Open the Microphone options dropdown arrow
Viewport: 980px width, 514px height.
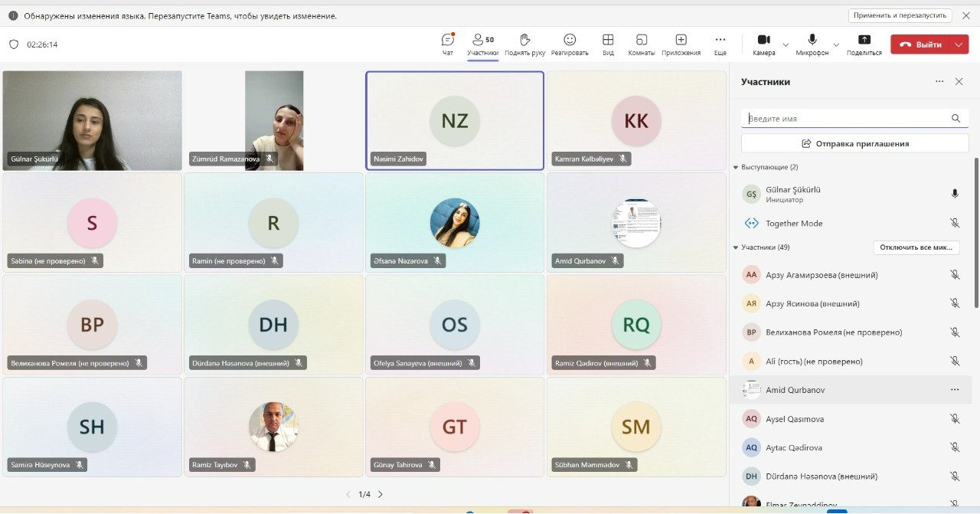tap(836, 45)
